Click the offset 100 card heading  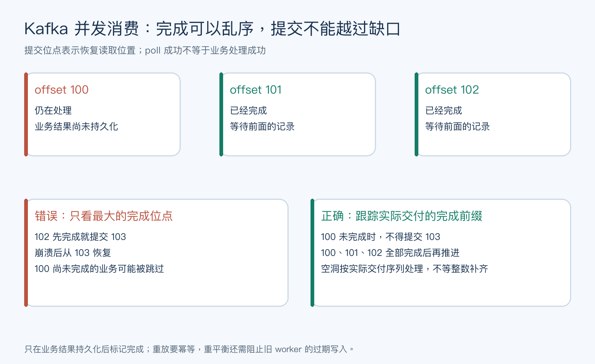pos(62,90)
